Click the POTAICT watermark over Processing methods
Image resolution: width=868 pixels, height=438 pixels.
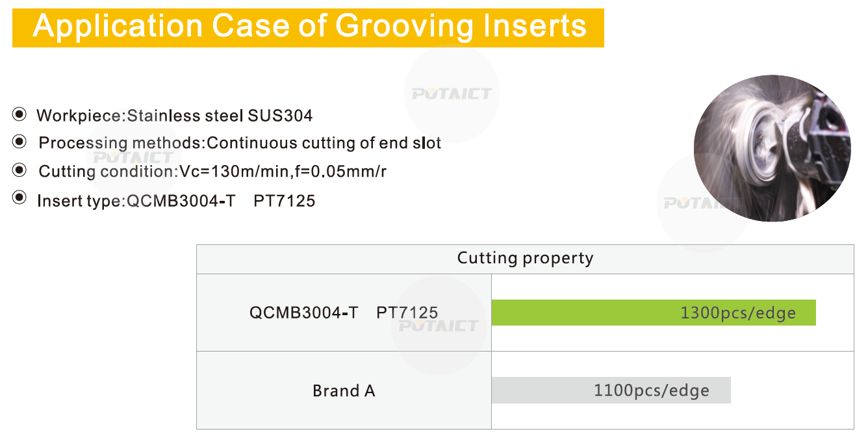133,157
